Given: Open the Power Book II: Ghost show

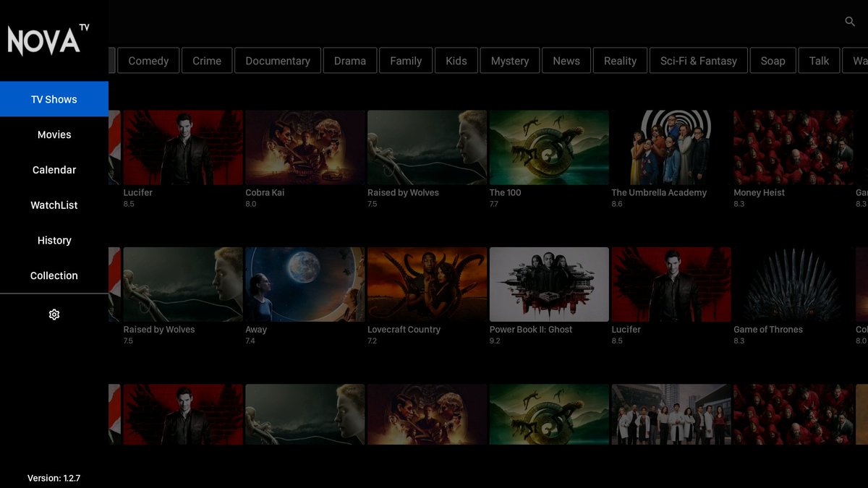Looking at the screenshot, I should (x=548, y=283).
